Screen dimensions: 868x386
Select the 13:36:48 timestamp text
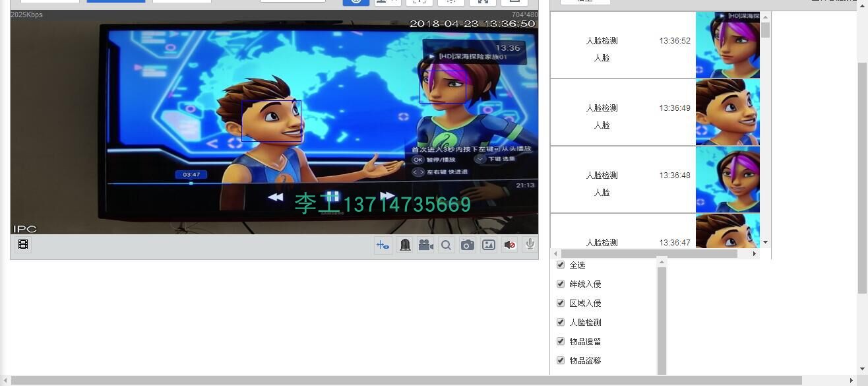tap(675, 175)
